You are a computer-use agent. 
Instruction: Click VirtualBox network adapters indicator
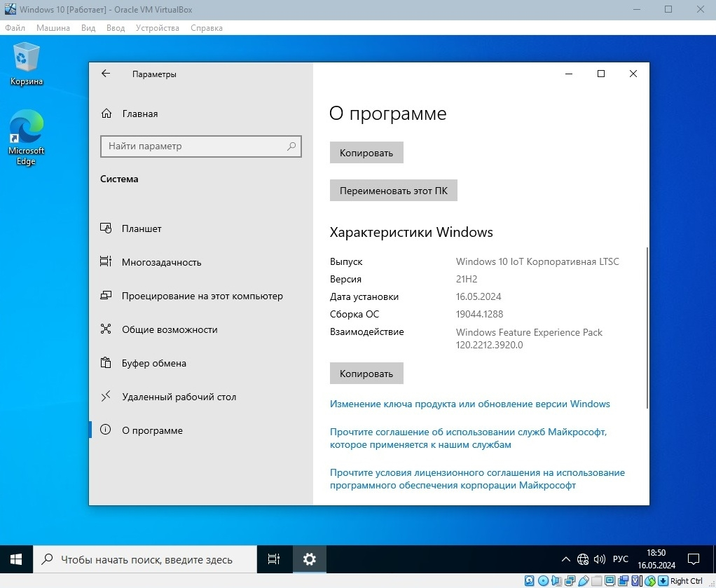click(570, 581)
